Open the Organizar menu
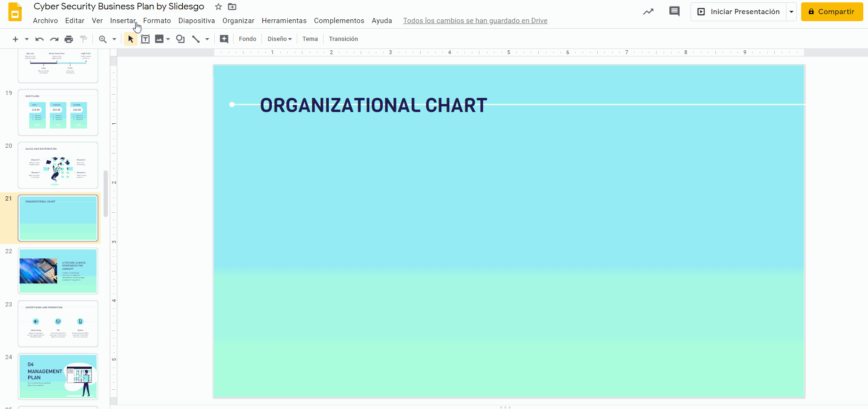This screenshot has height=409, width=868. [x=238, y=21]
